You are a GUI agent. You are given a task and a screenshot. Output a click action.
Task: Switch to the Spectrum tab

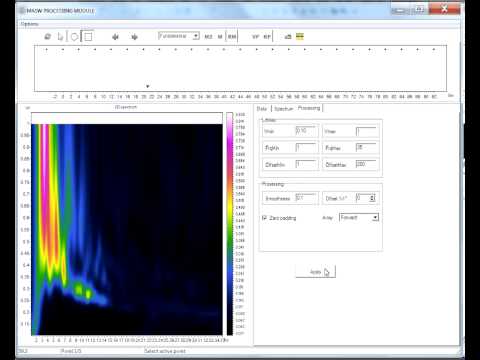pyautogui.click(x=283, y=109)
